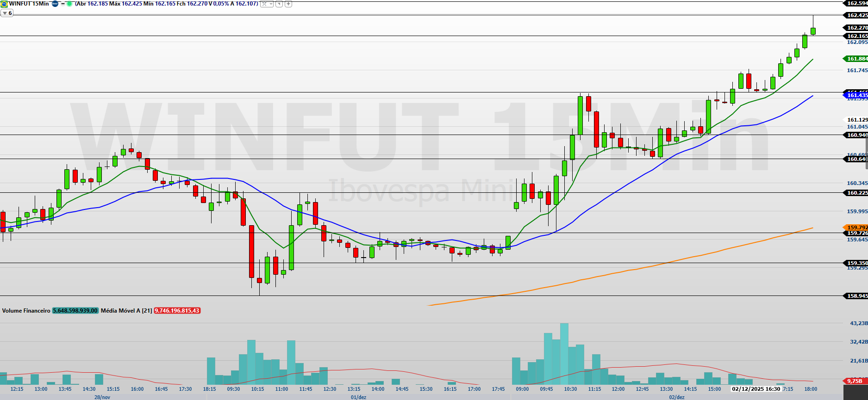Click the red 9,75B volume axis tag

click(x=855, y=381)
